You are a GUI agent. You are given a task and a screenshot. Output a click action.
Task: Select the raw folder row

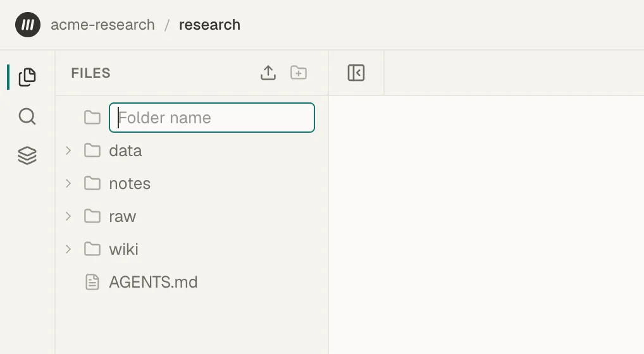tap(192, 217)
